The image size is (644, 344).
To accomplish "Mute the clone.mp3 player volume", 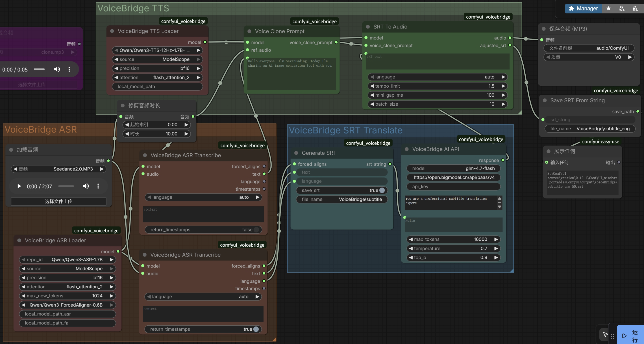I will point(57,69).
